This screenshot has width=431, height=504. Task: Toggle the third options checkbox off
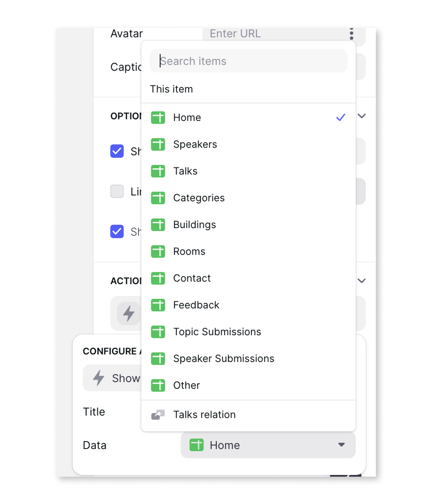pos(117,231)
